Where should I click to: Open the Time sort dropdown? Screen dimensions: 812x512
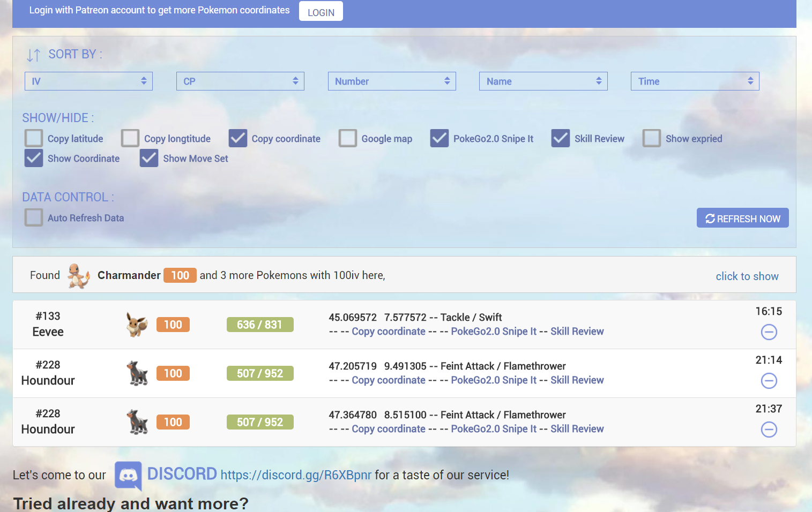point(695,81)
